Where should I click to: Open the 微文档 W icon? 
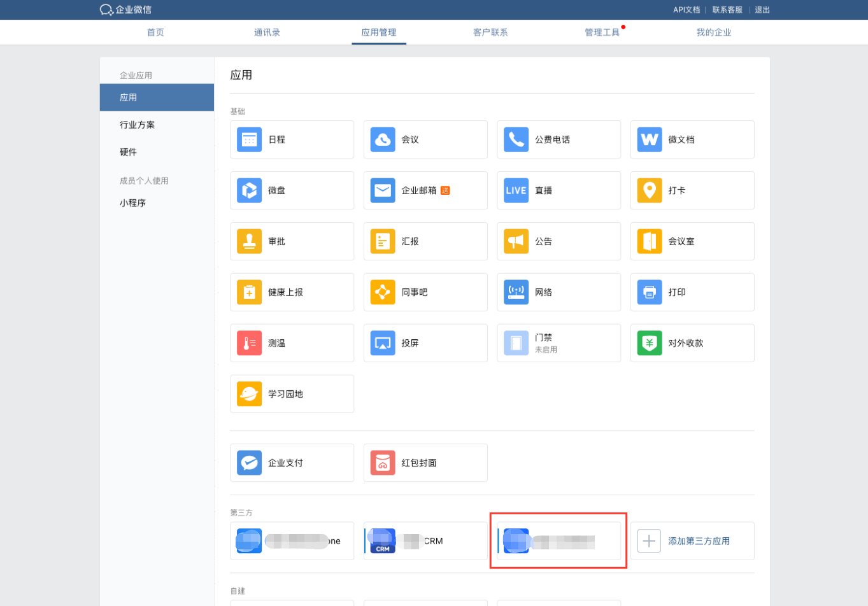(650, 139)
